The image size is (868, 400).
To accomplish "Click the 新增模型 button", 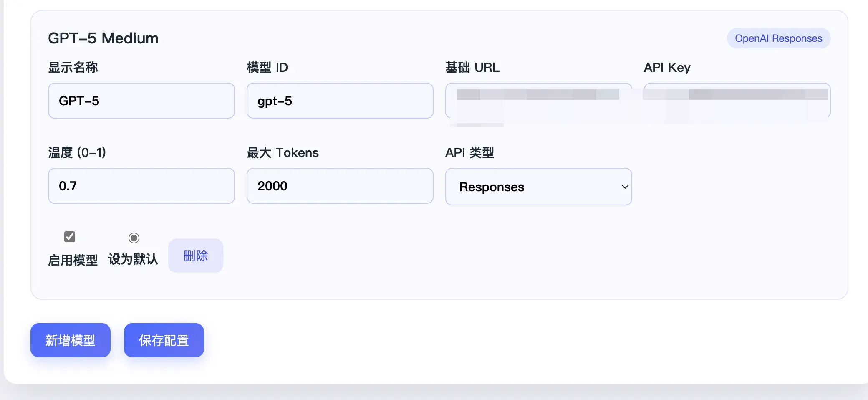I will [x=71, y=340].
